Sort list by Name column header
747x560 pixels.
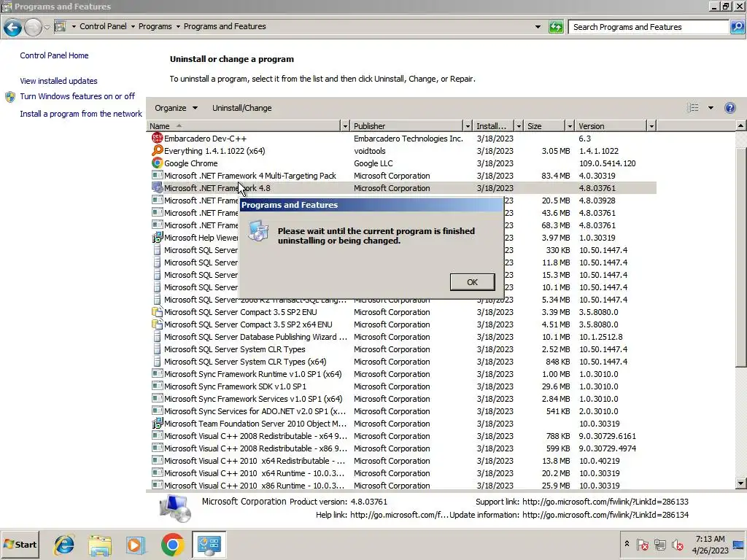click(x=243, y=126)
